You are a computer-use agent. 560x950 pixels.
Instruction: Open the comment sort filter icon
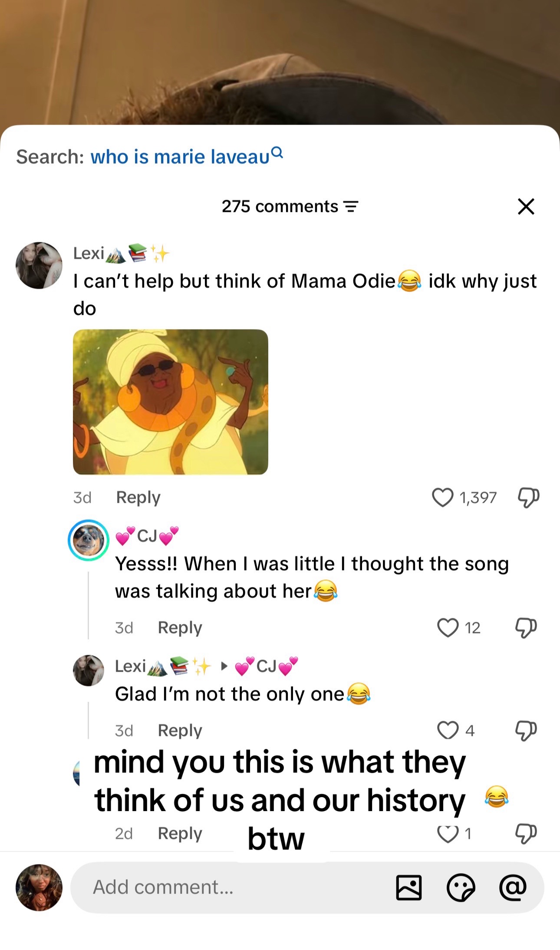point(351,207)
